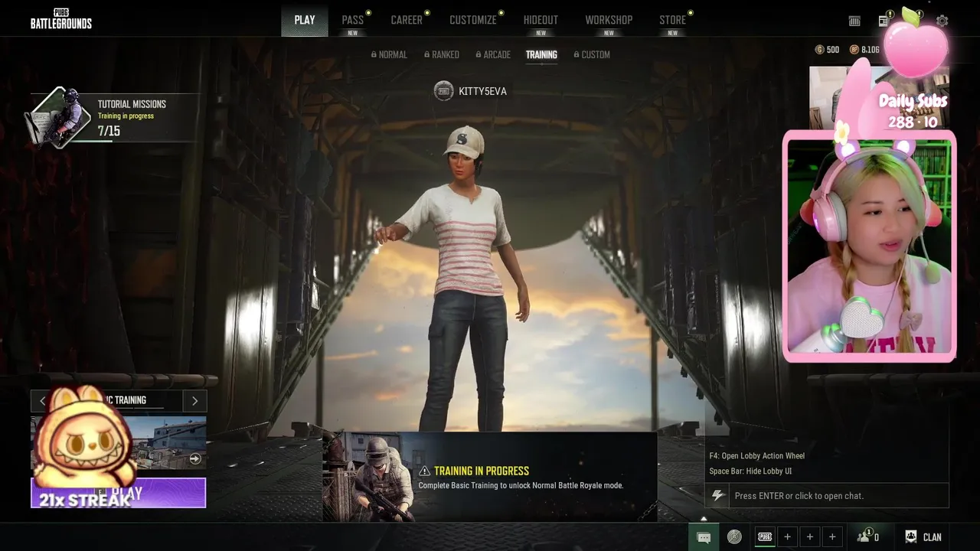Click the lightning bolt quick-chat icon
Viewport: 980px width, 551px height.
(717, 496)
